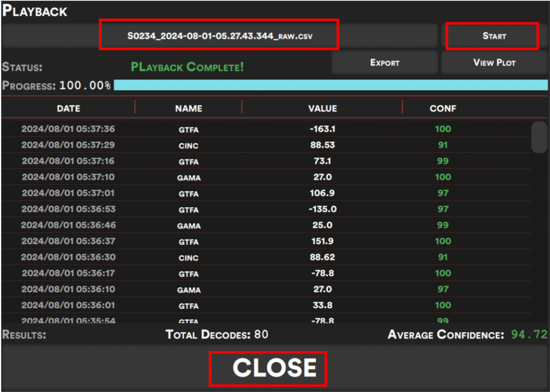Click the playback progress bar
550x392 pixels.
(x=330, y=85)
